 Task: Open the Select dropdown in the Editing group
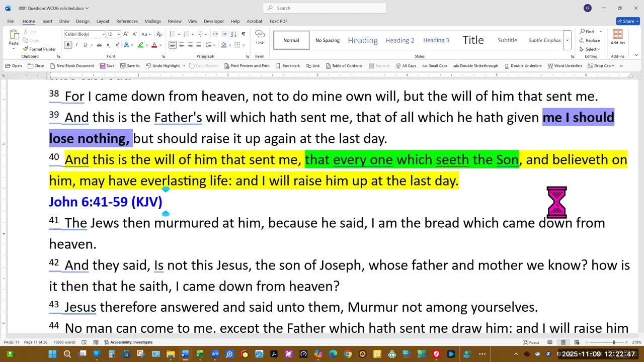click(590, 49)
